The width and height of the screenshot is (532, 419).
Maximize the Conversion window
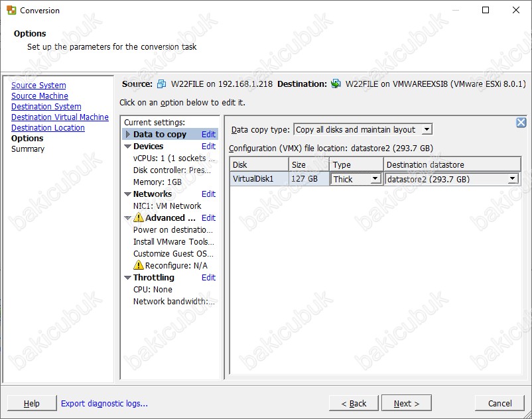pos(486,10)
